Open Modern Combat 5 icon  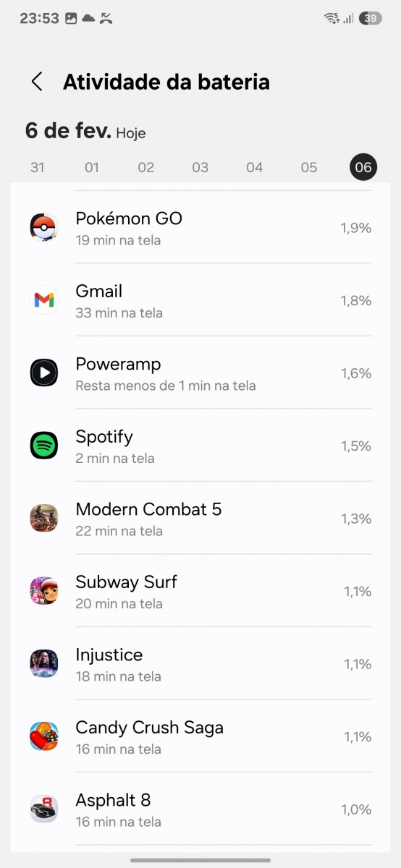point(43,519)
